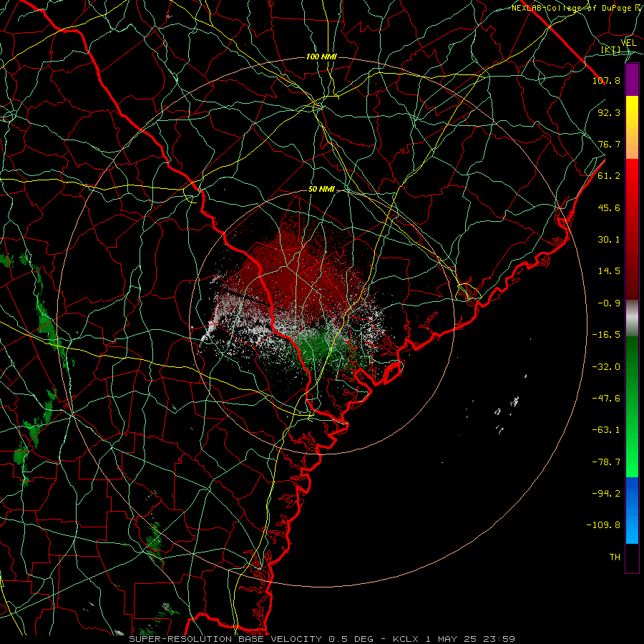
Task: Click the 30.1 legend value
Action: click(609, 240)
